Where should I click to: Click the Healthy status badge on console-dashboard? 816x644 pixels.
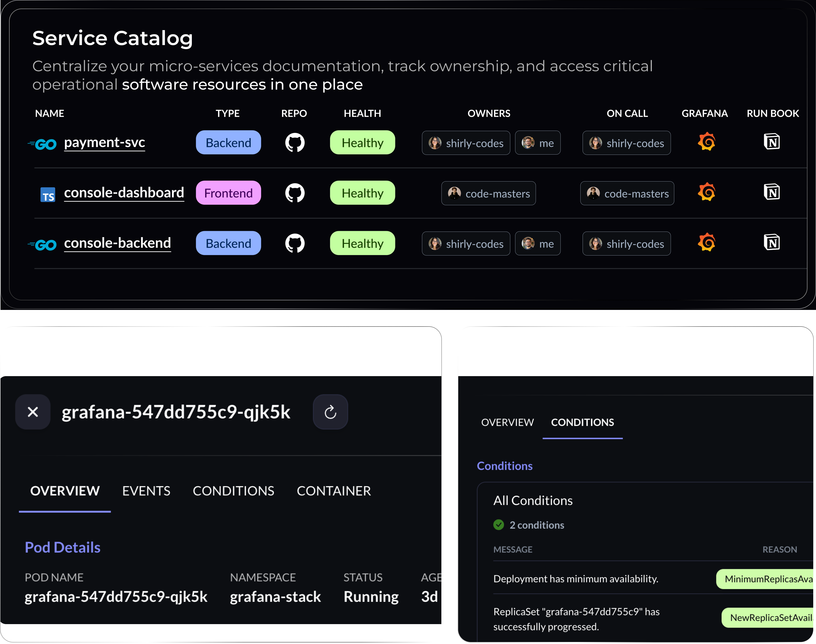pos(362,193)
